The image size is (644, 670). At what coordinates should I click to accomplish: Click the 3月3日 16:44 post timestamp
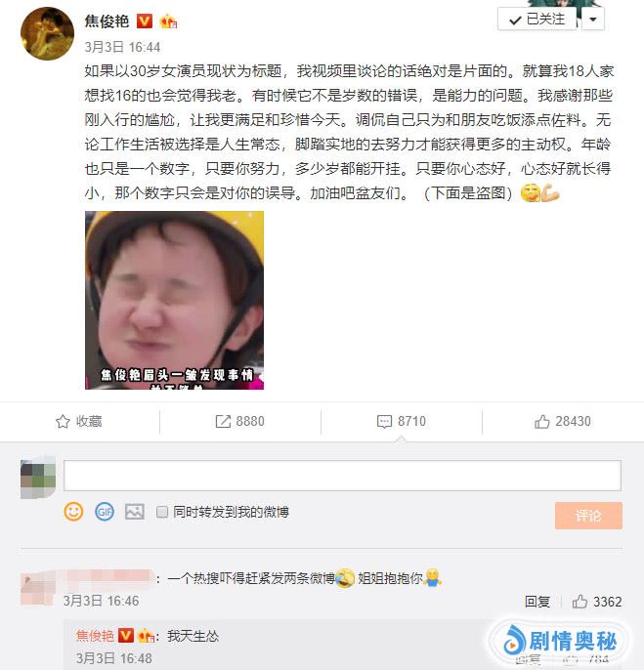[122, 47]
